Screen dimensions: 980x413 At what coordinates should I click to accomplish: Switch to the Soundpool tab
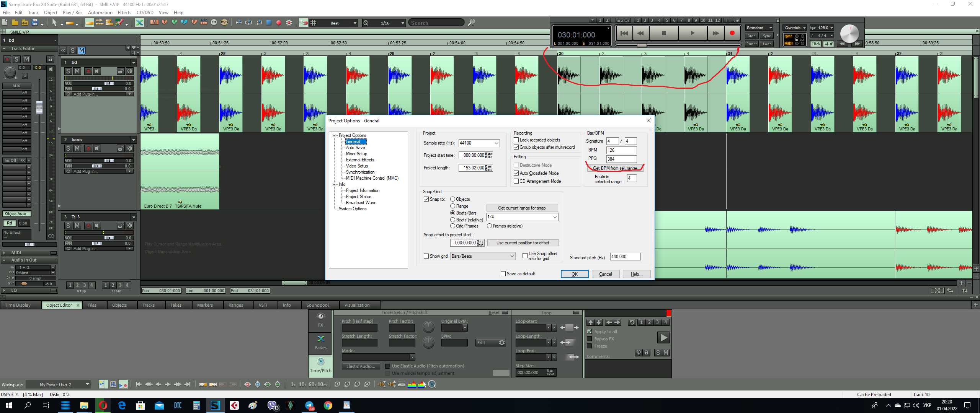coord(318,305)
